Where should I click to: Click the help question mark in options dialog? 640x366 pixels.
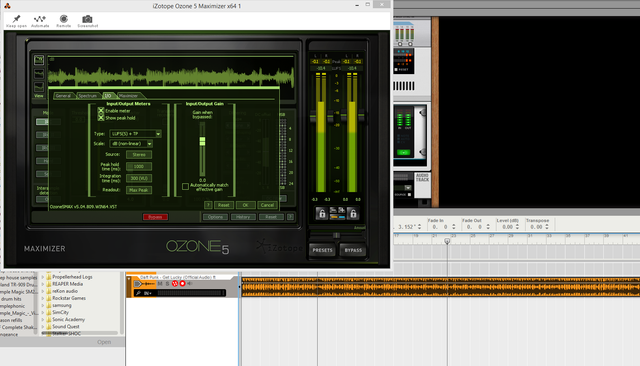pyautogui.click(x=208, y=205)
